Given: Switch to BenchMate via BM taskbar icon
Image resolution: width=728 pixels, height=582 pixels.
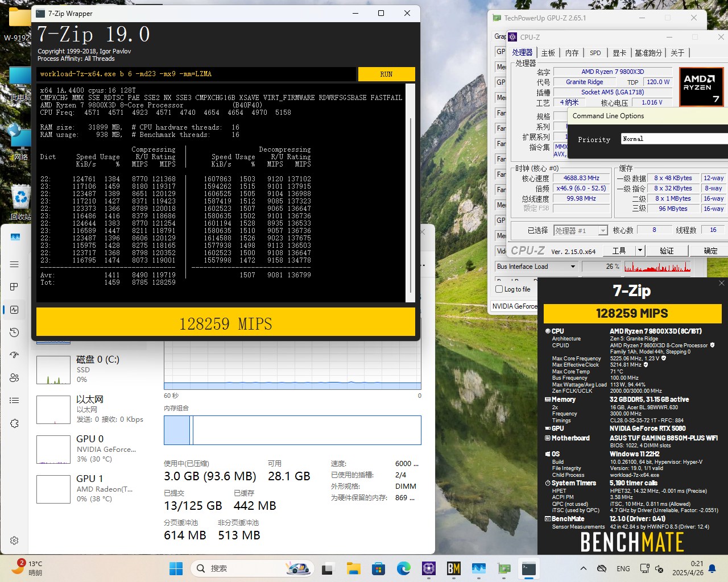Looking at the screenshot, I should [x=454, y=568].
